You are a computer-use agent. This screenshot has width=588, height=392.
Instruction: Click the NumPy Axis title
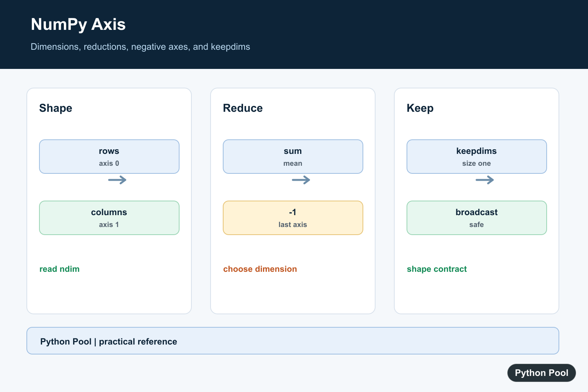(78, 24)
